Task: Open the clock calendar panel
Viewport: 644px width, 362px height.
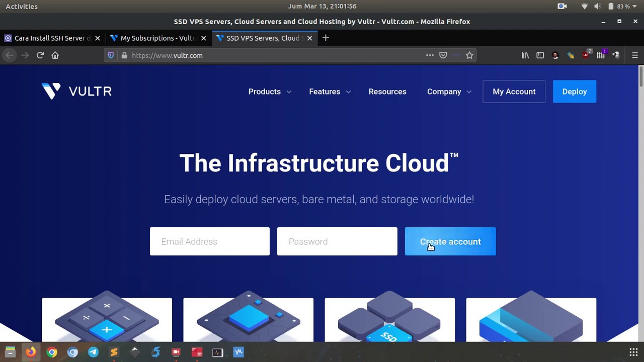Action: tap(322, 6)
